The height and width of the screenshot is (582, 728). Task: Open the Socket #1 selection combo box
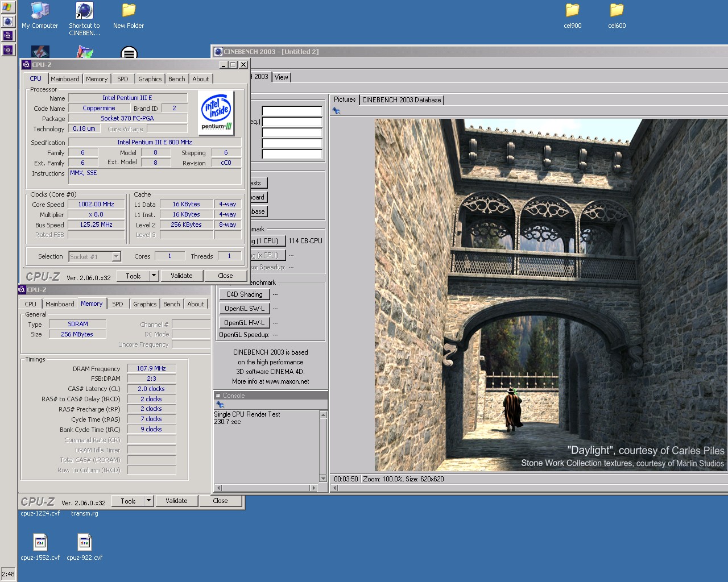pyautogui.click(x=94, y=256)
